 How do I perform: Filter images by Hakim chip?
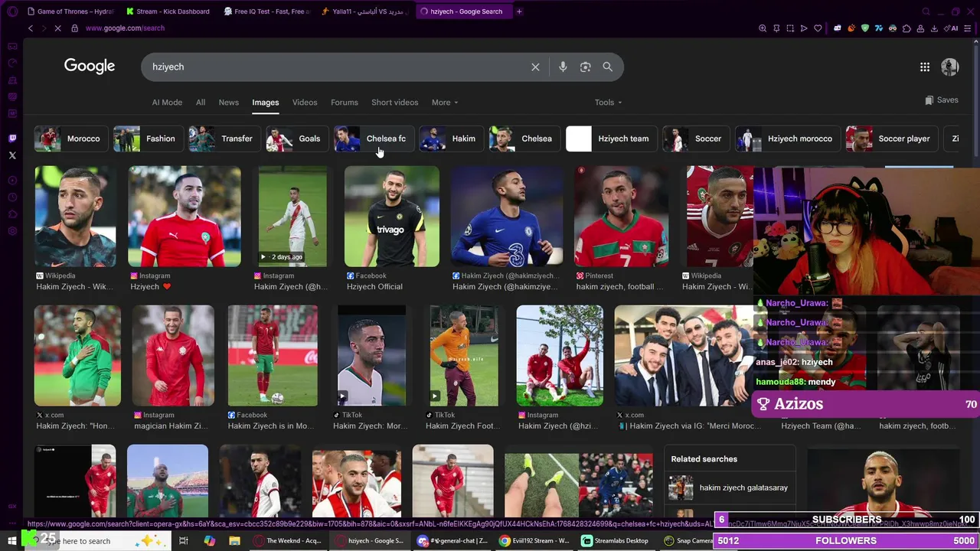tap(451, 139)
